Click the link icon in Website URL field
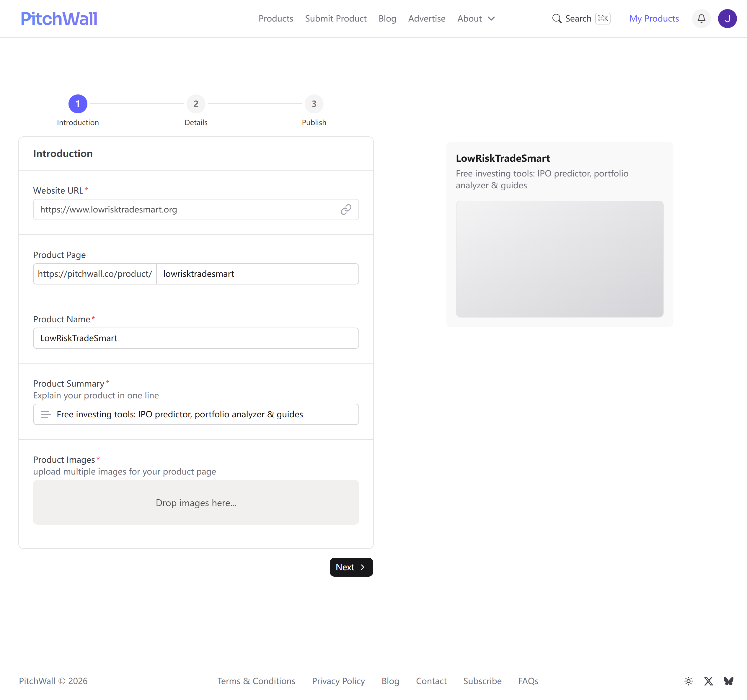The height and width of the screenshot is (700, 747). [346, 210]
